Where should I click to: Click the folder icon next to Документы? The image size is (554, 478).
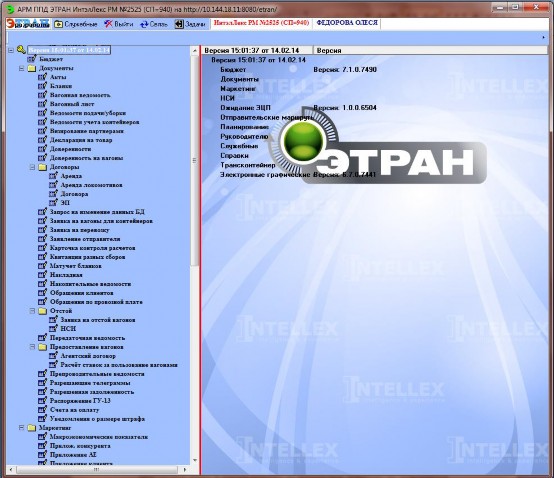point(32,68)
